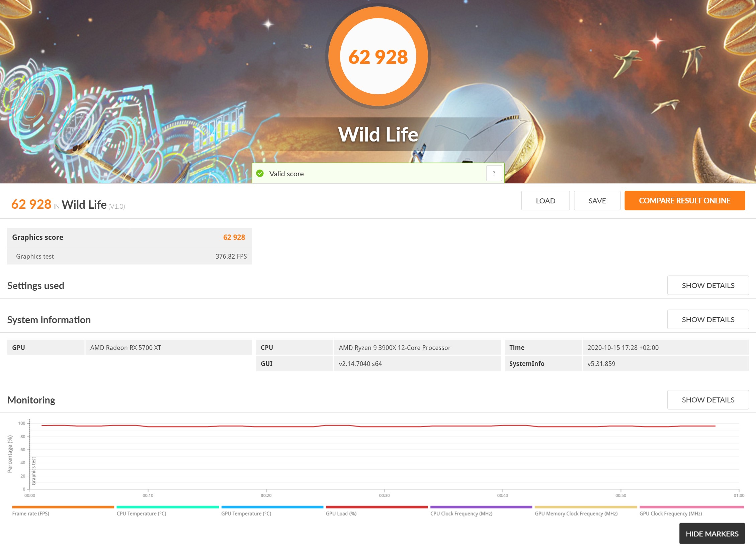Screen dimensions: 756x552
Task: Toggle GPU Load (%) legend series
Action: click(x=341, y=514)
